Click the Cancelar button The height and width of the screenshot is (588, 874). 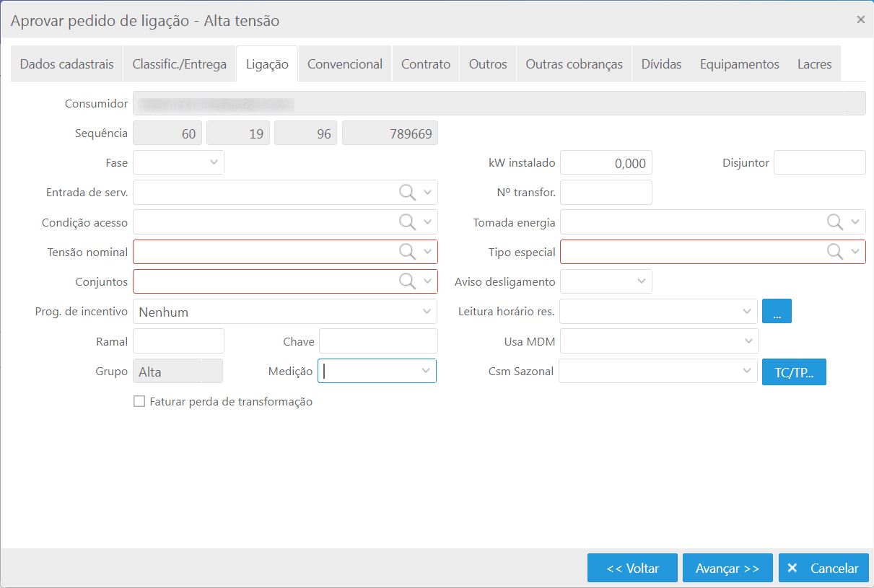tap(823, 568)
